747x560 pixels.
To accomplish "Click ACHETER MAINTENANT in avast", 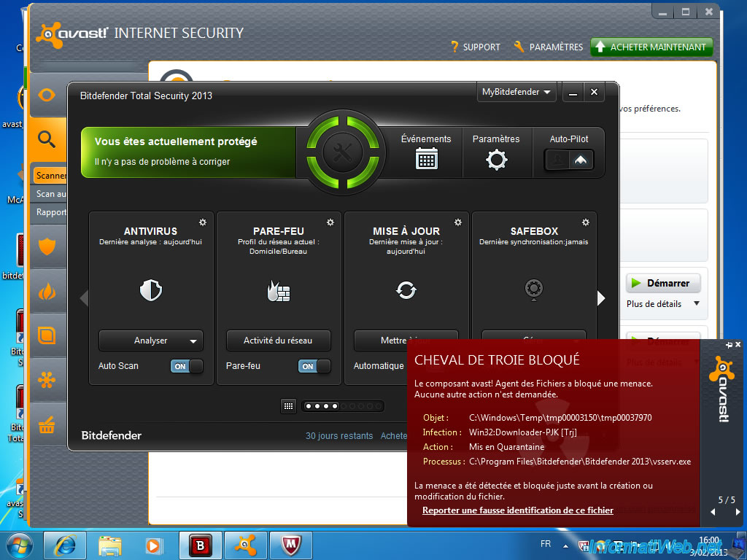I will [x=651, y=47].
